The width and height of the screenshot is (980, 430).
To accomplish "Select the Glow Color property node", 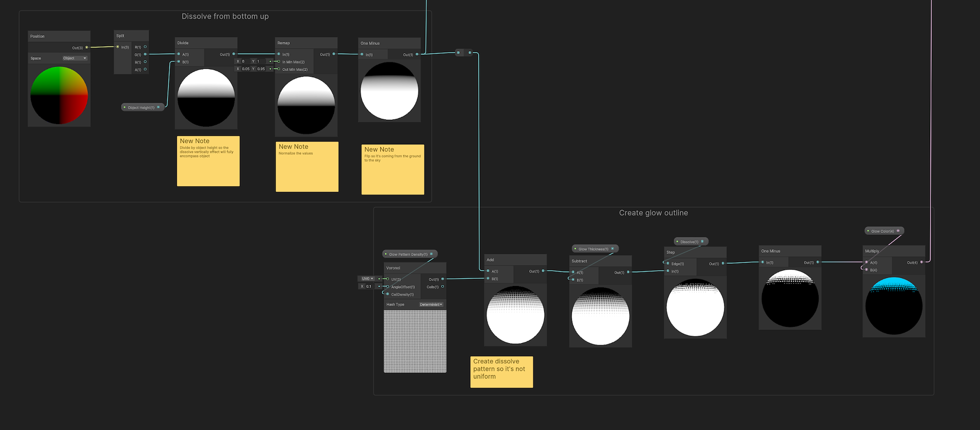I will 884,231.
